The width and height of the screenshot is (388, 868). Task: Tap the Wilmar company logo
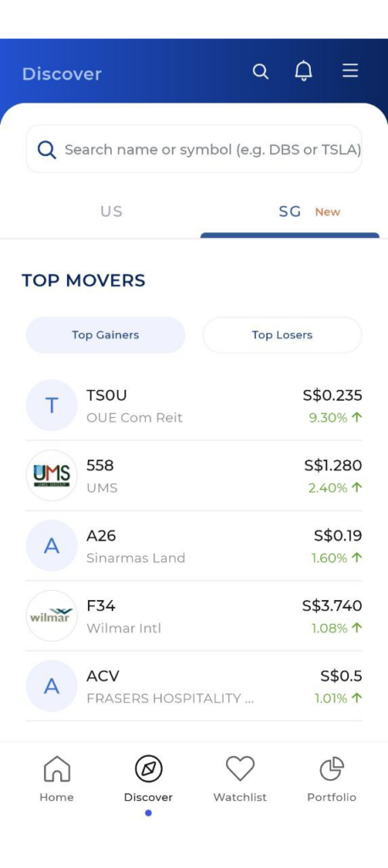pyautogui.click(x=52, y=615)
